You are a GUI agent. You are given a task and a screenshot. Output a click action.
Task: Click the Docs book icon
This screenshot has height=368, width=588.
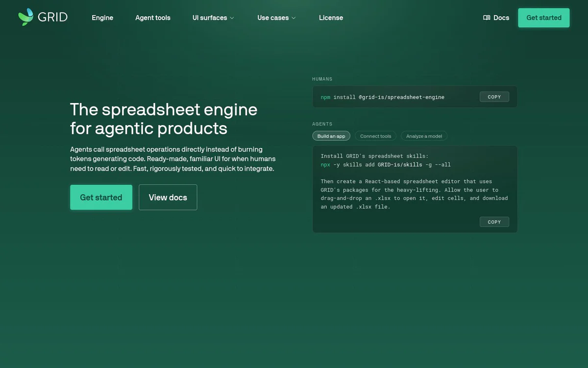[x=487, y=18]
